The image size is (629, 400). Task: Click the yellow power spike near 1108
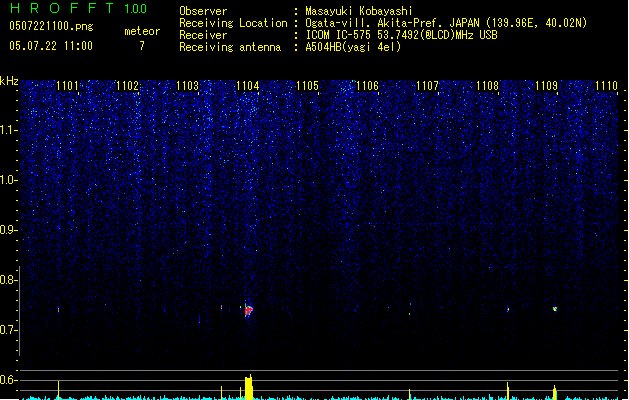pos(508,391)
